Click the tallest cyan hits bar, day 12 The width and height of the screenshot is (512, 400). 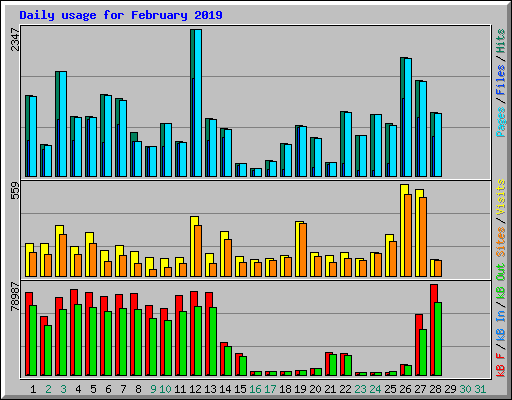tap(198, 103)
